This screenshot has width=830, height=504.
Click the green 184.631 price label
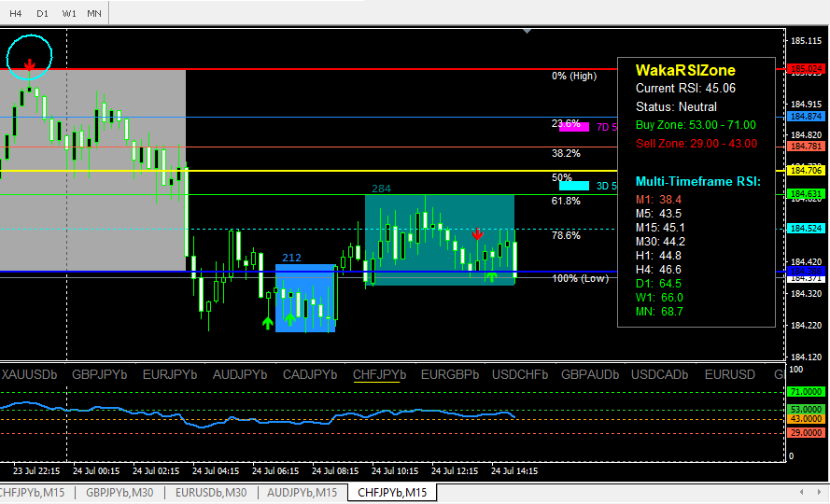(804, 194)
